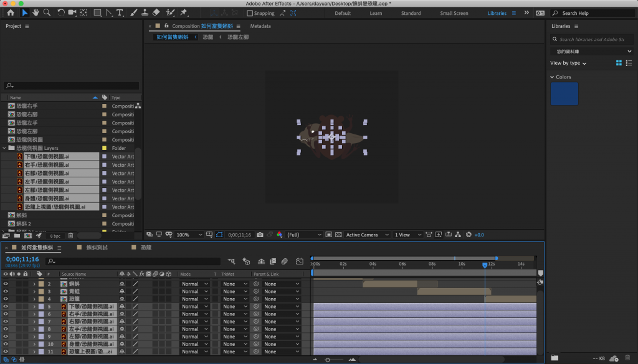Viewport: 638px width, 364px height.
Task: Select the Selection arrow tool
Action: point(24,12)
